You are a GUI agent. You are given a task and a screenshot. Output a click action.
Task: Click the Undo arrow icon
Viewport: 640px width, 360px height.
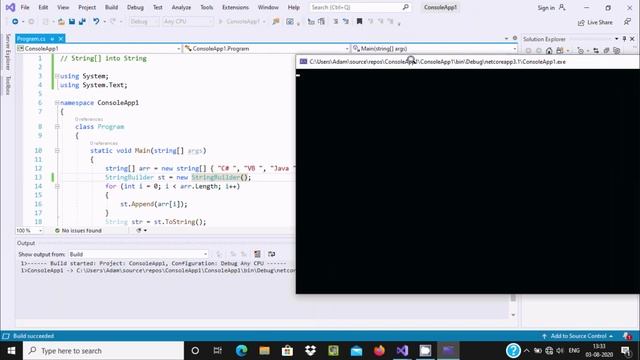point(96,22)
